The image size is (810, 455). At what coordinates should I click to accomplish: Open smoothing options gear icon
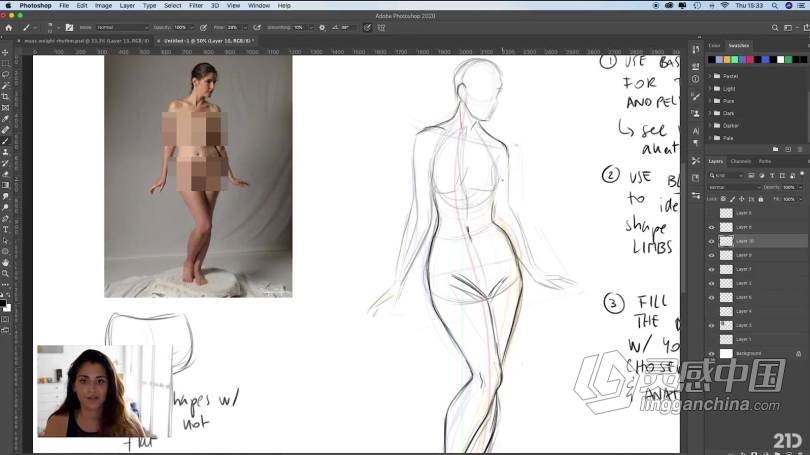[322, 27]
